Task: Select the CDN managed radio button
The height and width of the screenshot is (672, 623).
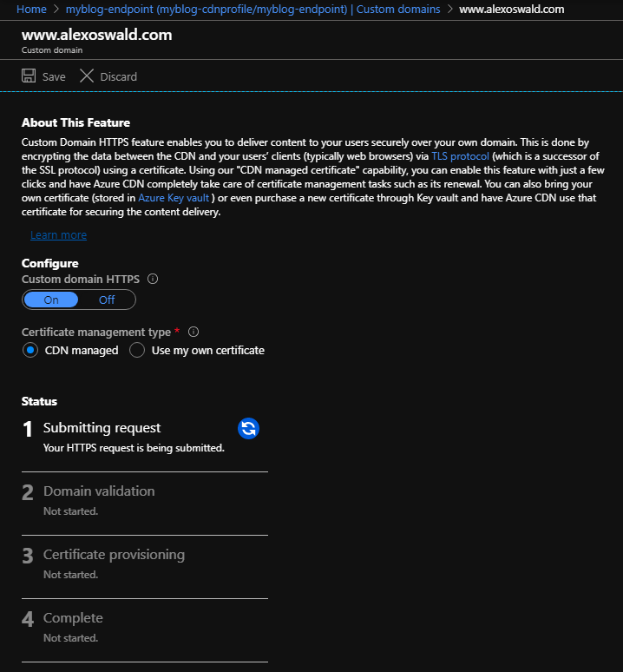Action: point(30,350)
